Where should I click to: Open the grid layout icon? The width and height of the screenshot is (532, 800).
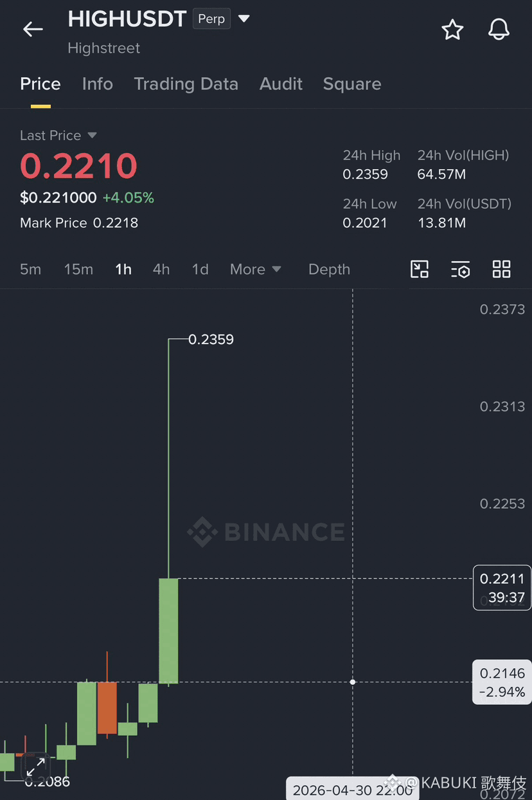pos(501,269)
